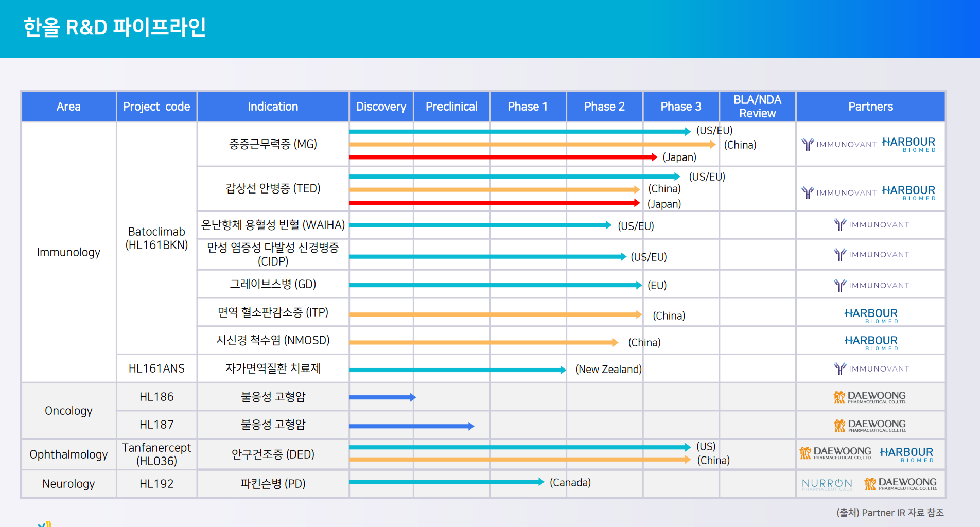Select the 갑상선 안병증 (TED) indication
The image size is (980, 527).
tap(273, 188)
